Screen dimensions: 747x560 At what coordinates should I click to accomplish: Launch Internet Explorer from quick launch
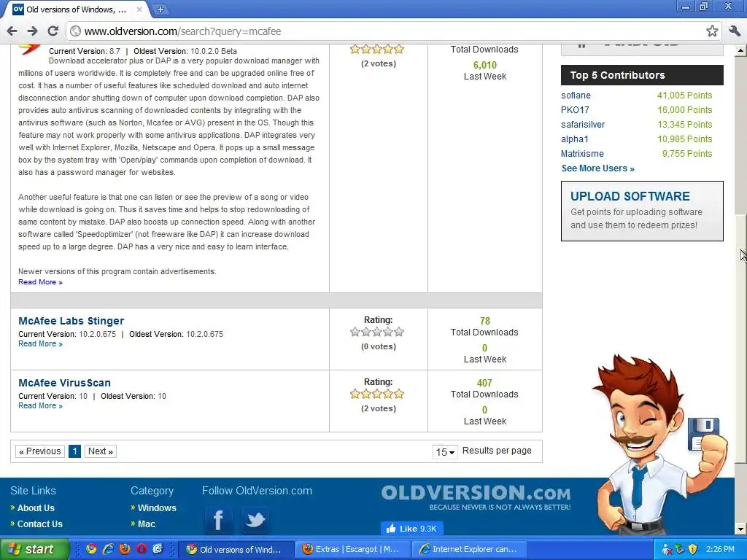(x=108, y=549)
